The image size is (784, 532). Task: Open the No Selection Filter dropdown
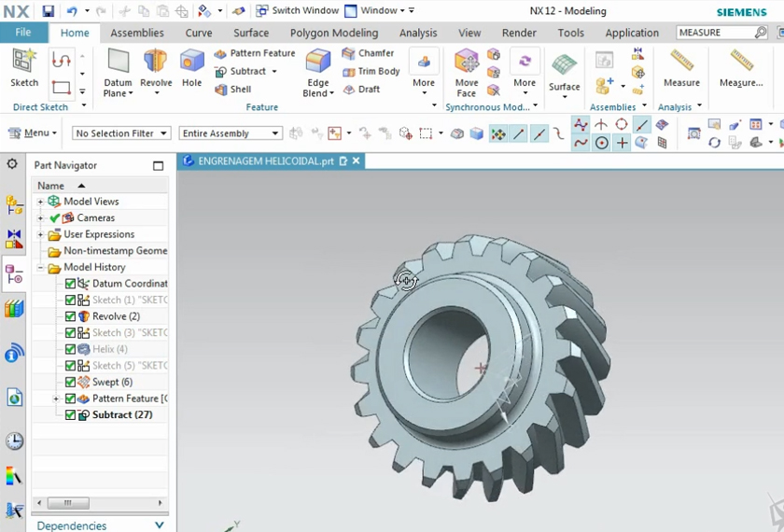pyautogui.click(x=121, y=133)
